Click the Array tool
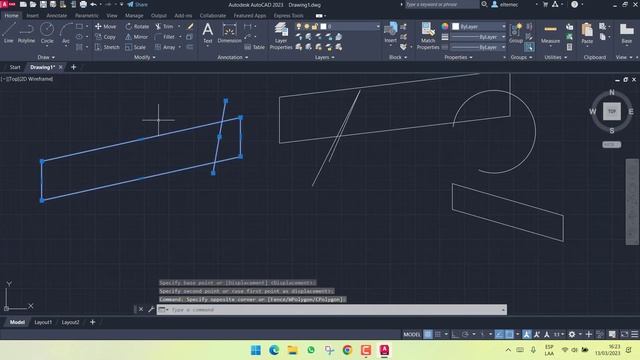Image resolution: width=640 pixels, height=360 pixels. (x=165, y=47)
